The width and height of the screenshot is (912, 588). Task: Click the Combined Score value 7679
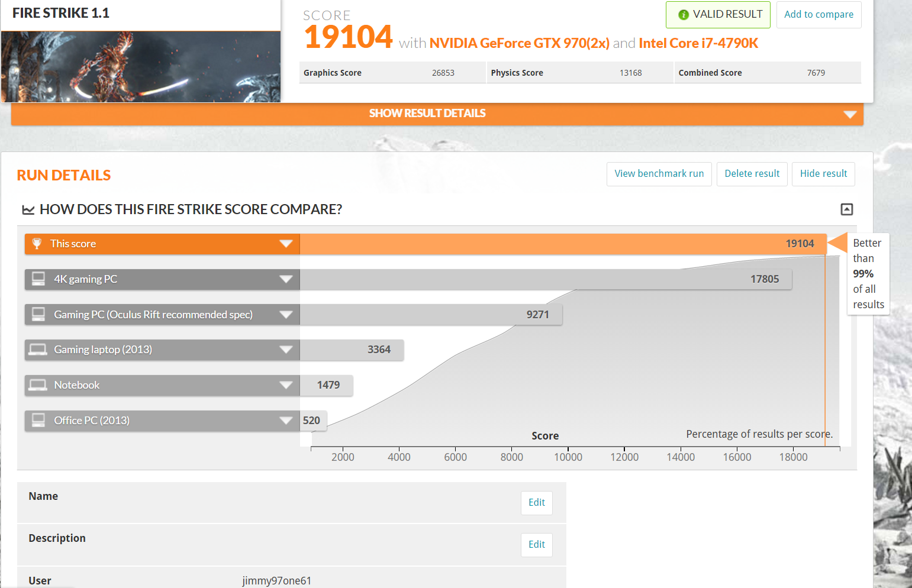click(x=816, y=73)
